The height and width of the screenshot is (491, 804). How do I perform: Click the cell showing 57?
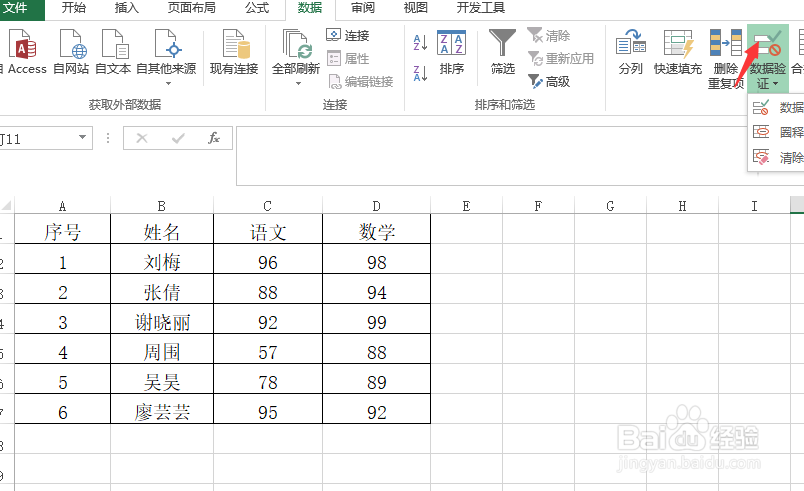click(268, 349)
